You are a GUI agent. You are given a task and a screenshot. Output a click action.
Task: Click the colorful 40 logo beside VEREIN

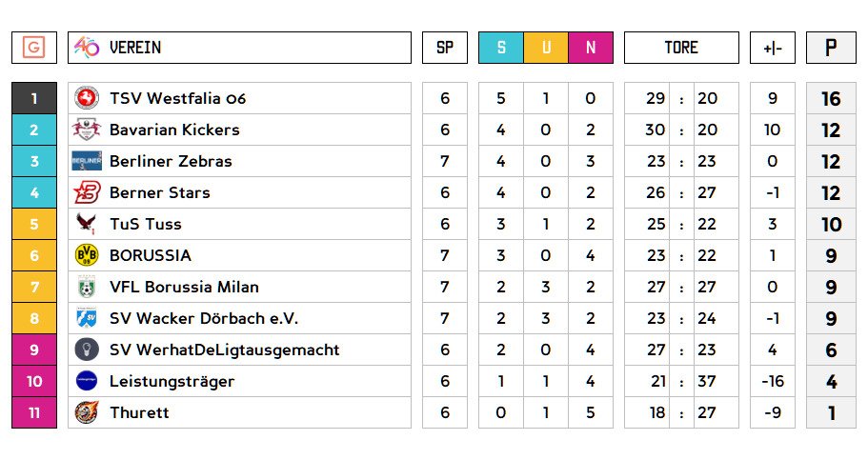(x=87, y=48)
